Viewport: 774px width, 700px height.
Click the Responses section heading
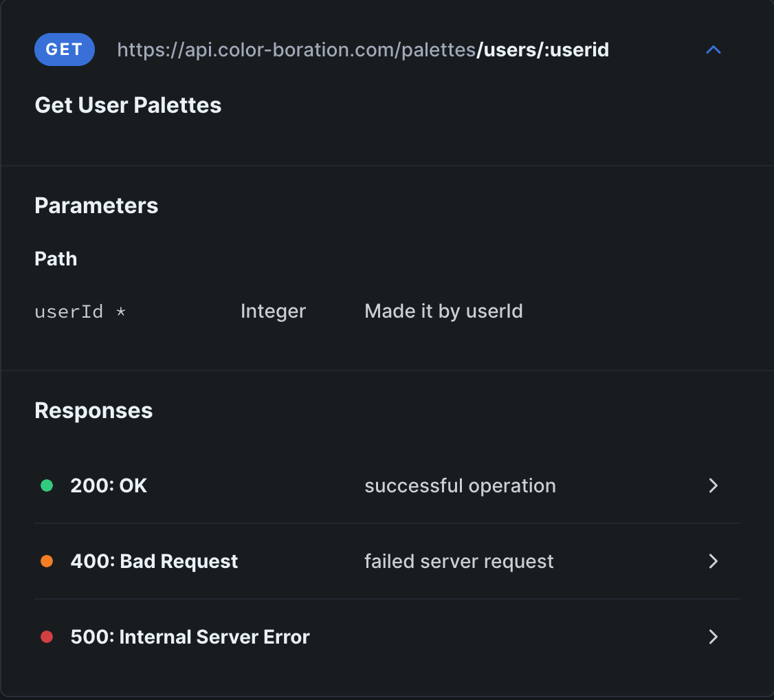pos(93,411)
